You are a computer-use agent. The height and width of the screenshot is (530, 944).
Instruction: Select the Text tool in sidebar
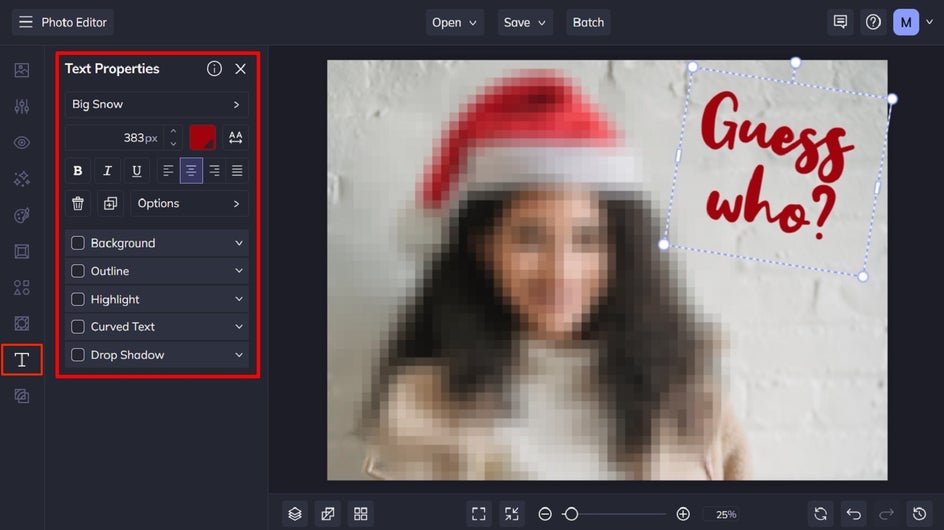tap(22, 360)
